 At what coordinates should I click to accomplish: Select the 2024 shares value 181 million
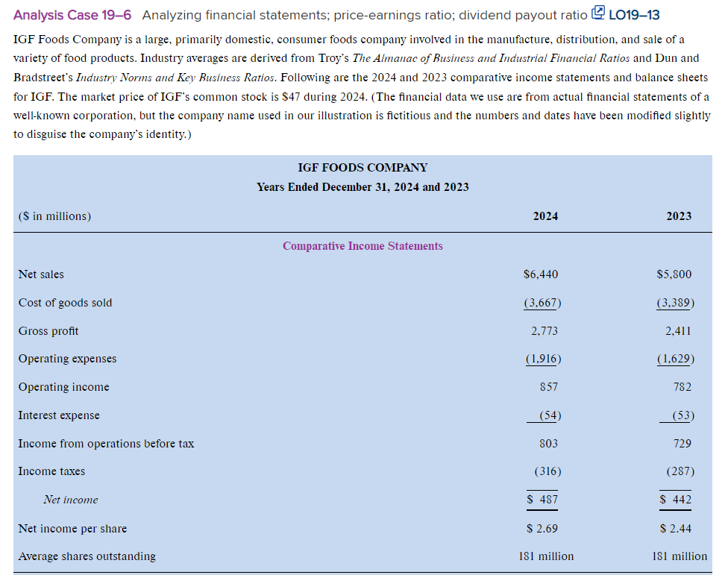coord(546,556)
